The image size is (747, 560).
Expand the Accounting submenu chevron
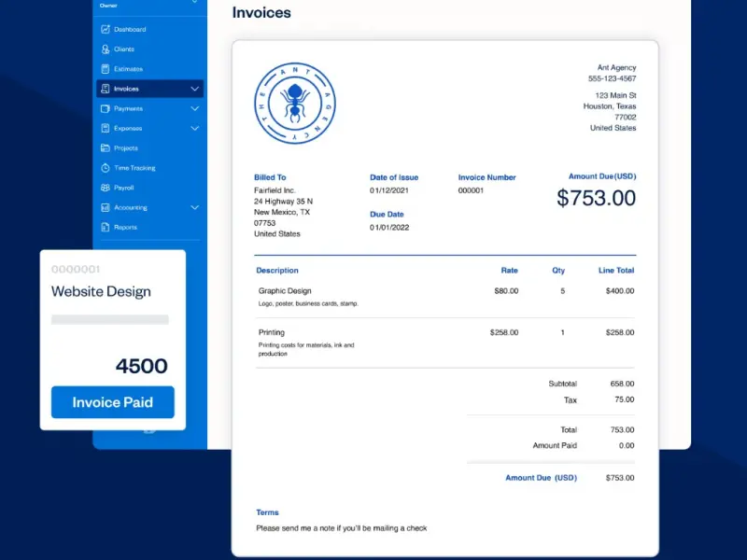(194, 207)
